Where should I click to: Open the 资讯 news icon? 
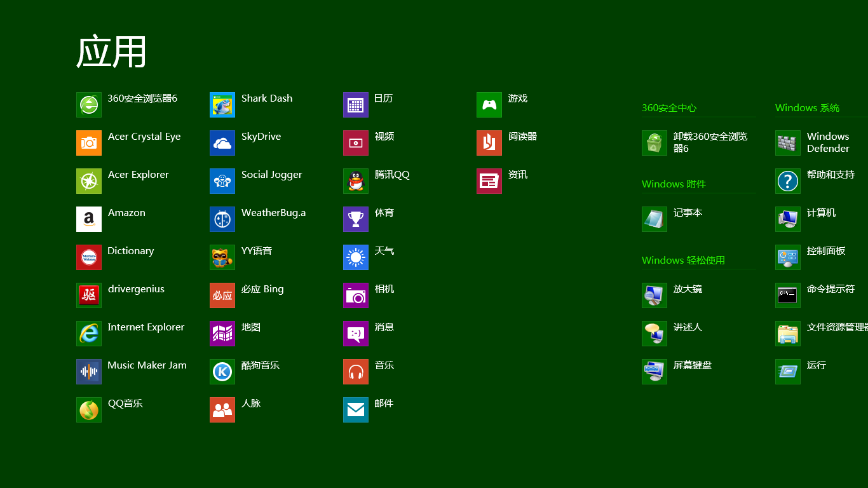click(489, 181)
